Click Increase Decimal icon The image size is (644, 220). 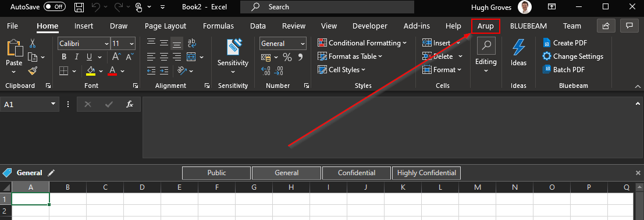[266, 71]
